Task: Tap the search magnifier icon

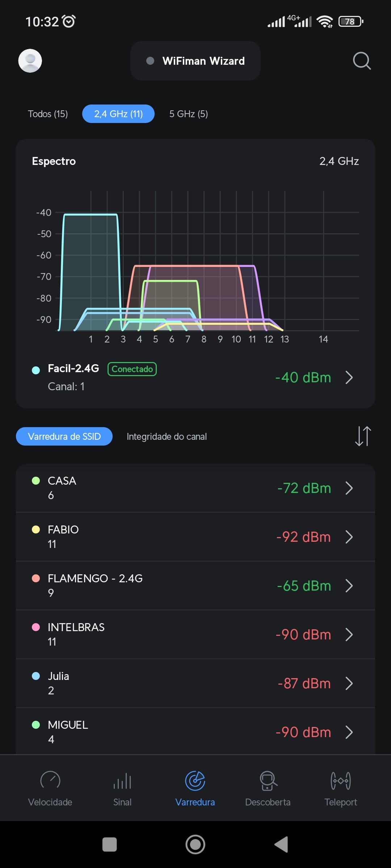Action: [x=362, y=61]
